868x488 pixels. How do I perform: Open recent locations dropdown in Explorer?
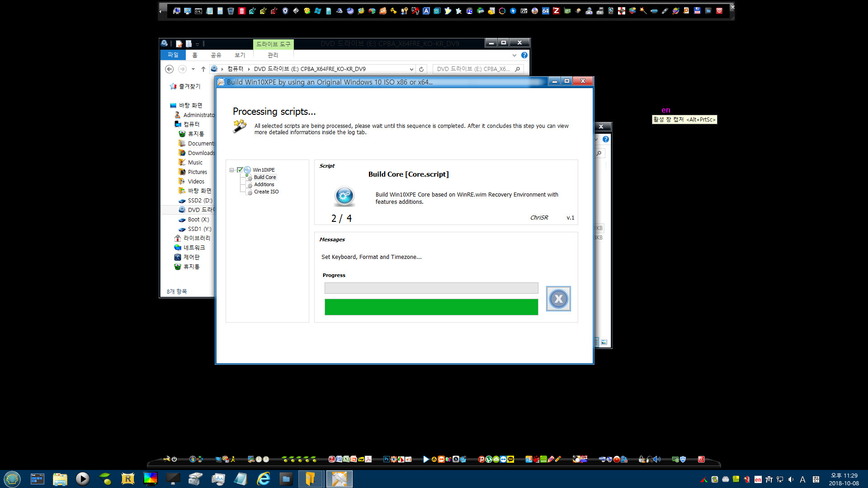[x=193, y=69]
